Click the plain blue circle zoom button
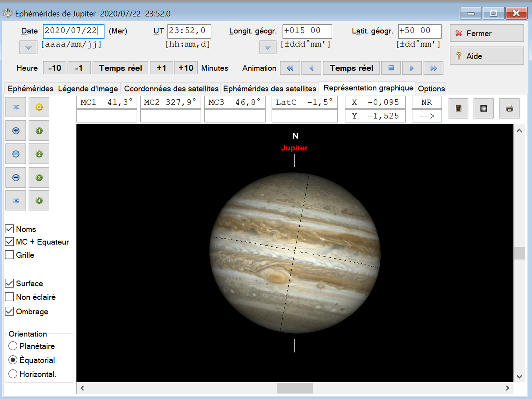This screenshot has width=532, height=399. tap(16, 154)
